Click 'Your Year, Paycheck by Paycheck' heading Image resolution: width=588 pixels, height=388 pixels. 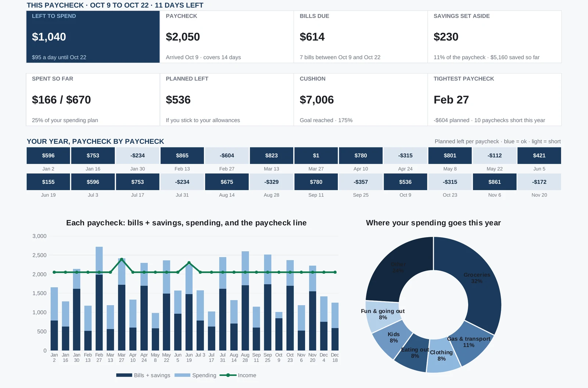coord(96,142)
